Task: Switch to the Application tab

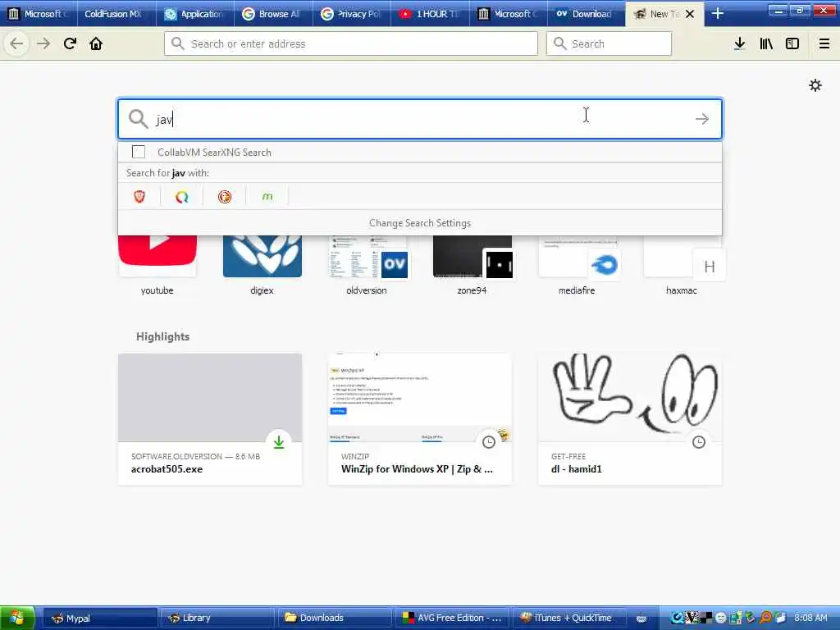Action: [x=195, y=14]
